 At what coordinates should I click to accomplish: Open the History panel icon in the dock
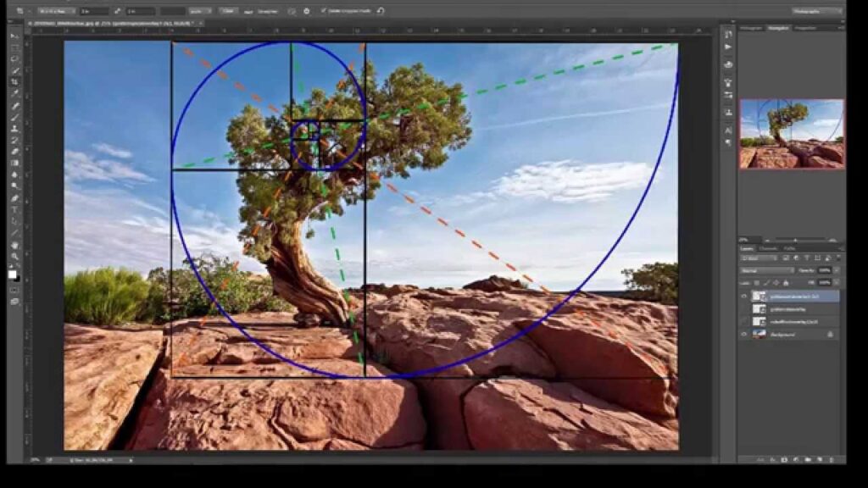[727, 33]
